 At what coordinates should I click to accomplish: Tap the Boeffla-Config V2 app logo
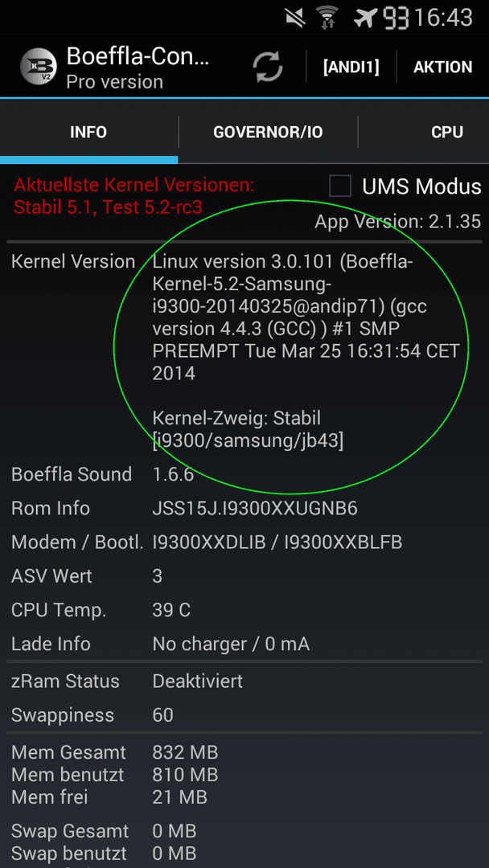(39, 67)
